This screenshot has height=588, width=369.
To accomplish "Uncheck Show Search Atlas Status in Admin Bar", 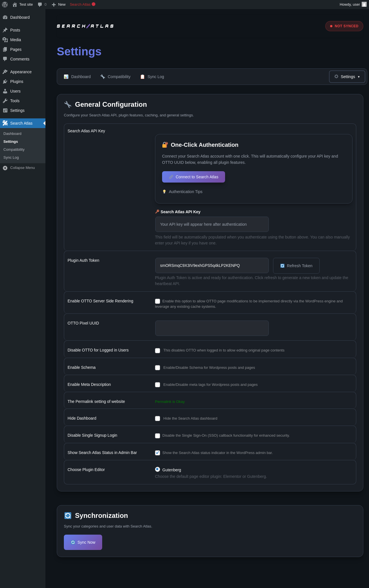I will pos(158,453).
